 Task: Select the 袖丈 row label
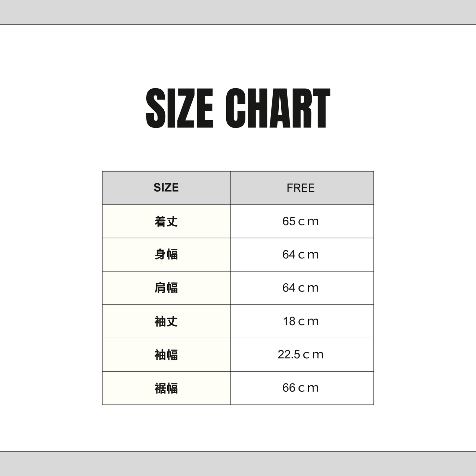click(x=166, y=321)
